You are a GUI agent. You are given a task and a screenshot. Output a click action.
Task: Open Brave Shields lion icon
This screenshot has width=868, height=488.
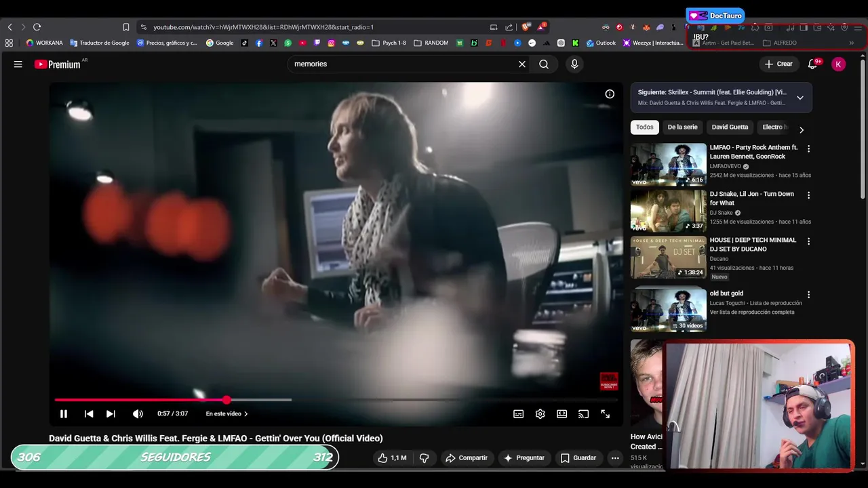pyautogui.click(x=526, y=27)
